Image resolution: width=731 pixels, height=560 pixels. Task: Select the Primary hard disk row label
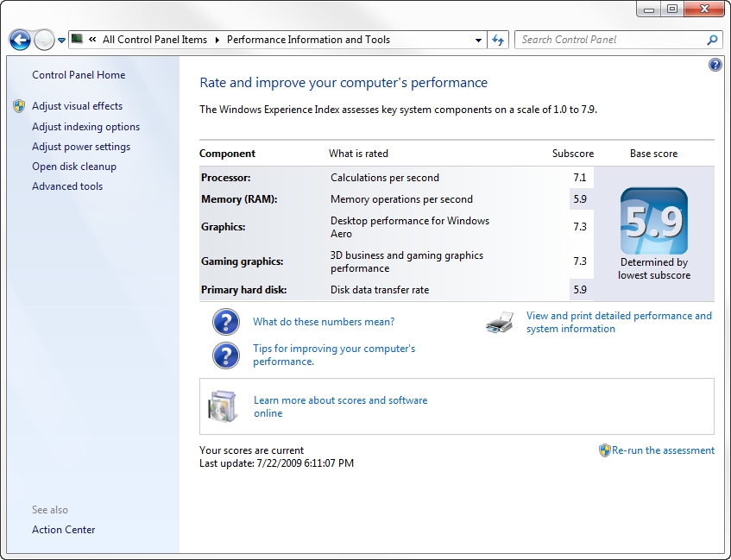pos(244,290)
